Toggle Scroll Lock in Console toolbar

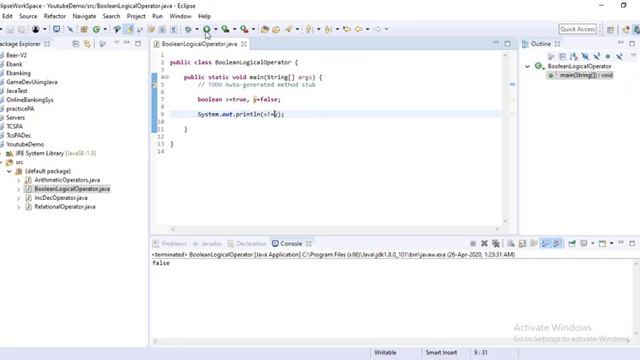[x=522, y=244]
